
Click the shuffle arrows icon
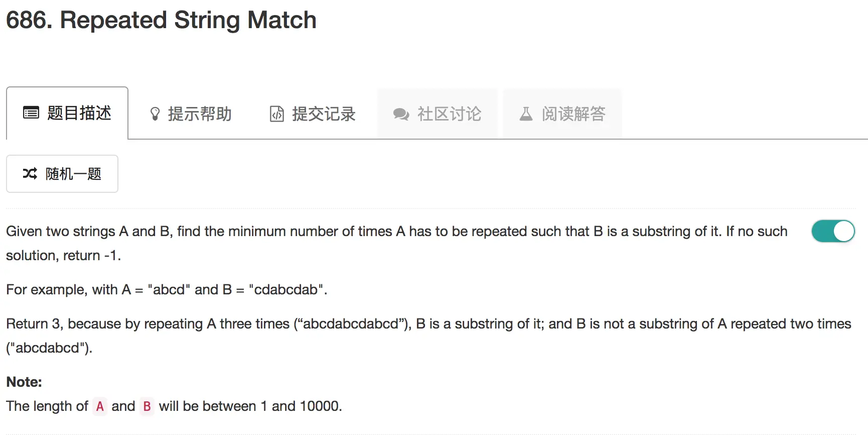30,174
